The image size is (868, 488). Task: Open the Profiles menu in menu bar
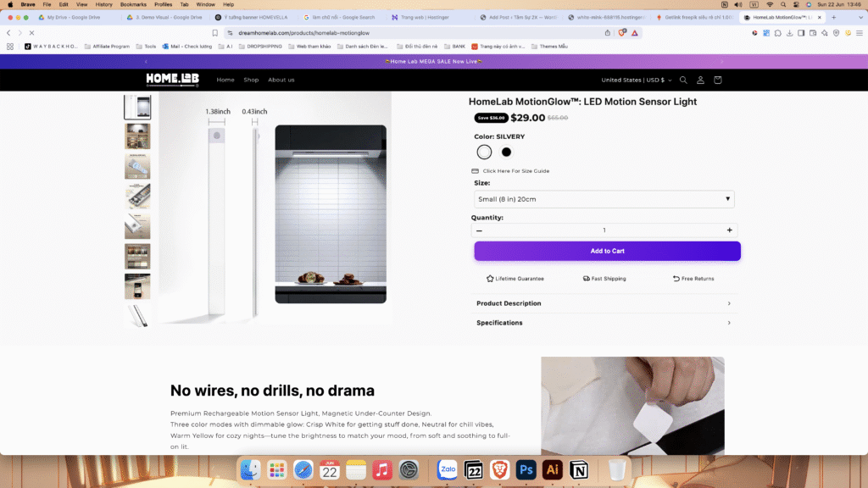point(163,4)
